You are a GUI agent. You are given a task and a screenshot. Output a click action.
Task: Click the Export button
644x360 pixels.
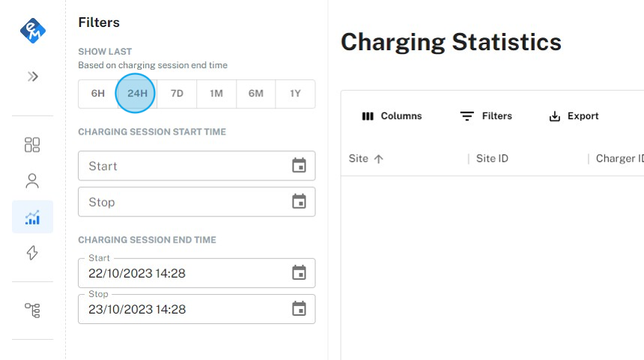pyautogui.click(x=574, y=116)
